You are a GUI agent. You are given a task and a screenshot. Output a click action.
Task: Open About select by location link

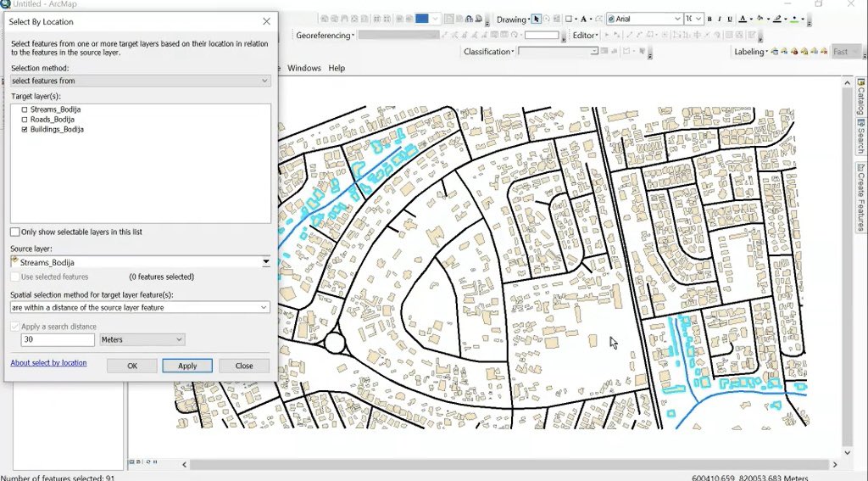pos(48,363)
